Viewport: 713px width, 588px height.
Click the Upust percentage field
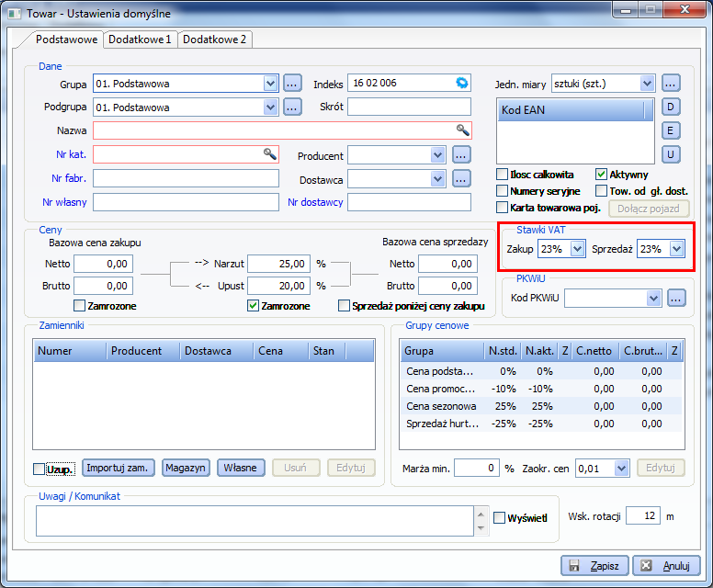(x=278, y=286)
